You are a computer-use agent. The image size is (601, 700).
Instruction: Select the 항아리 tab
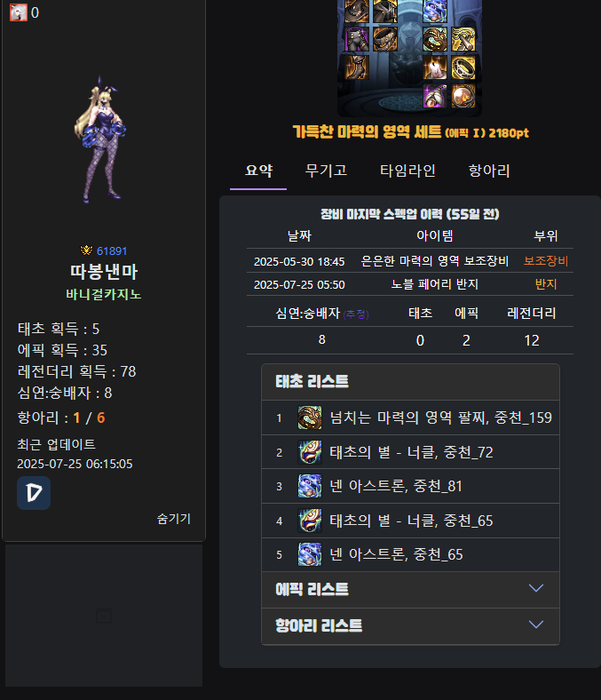point(489,171)
